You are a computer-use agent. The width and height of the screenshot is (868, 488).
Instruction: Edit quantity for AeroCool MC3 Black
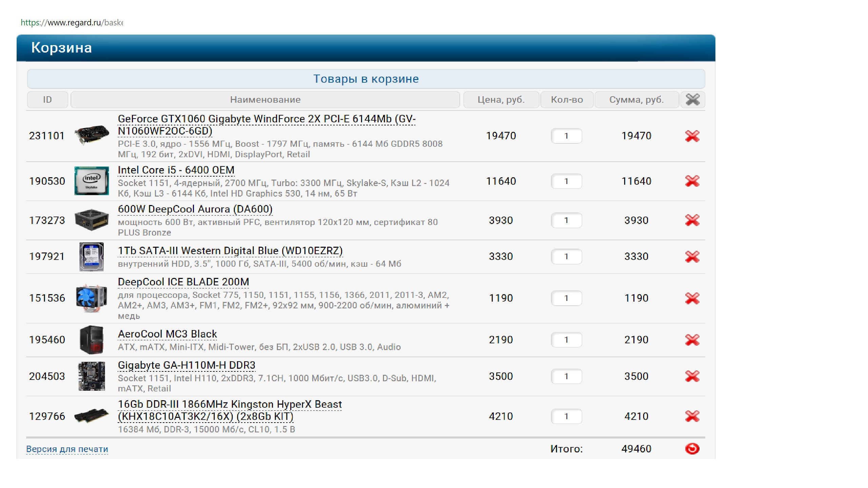566,340
